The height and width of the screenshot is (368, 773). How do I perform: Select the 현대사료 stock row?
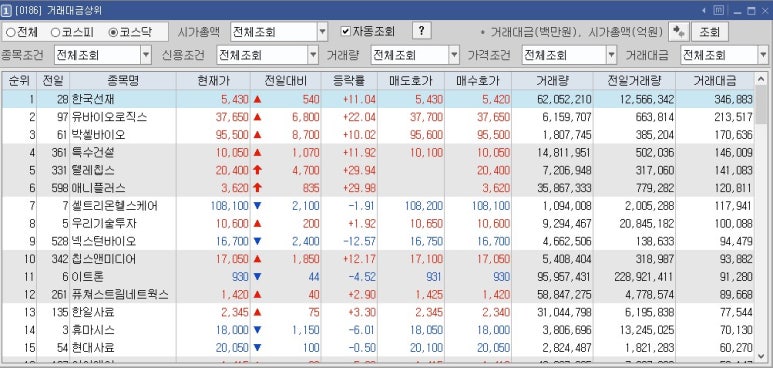click(378, 348)
